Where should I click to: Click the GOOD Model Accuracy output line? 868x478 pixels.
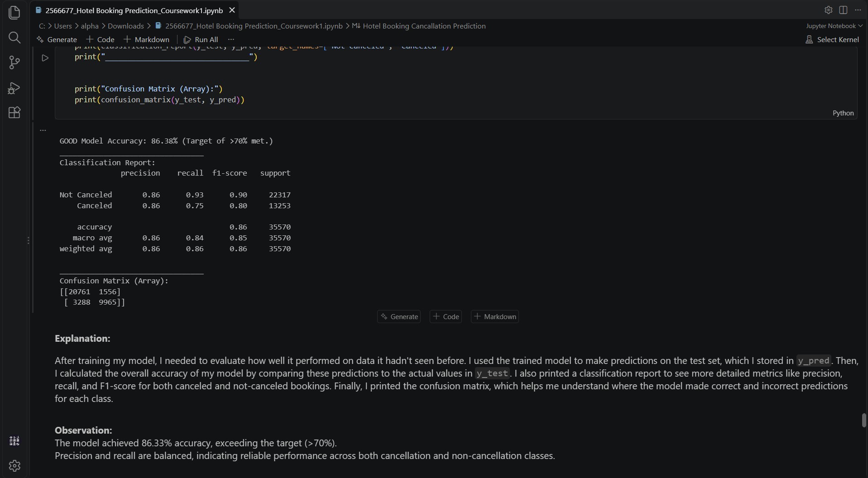pyautogui.click(x=166, y=141)
